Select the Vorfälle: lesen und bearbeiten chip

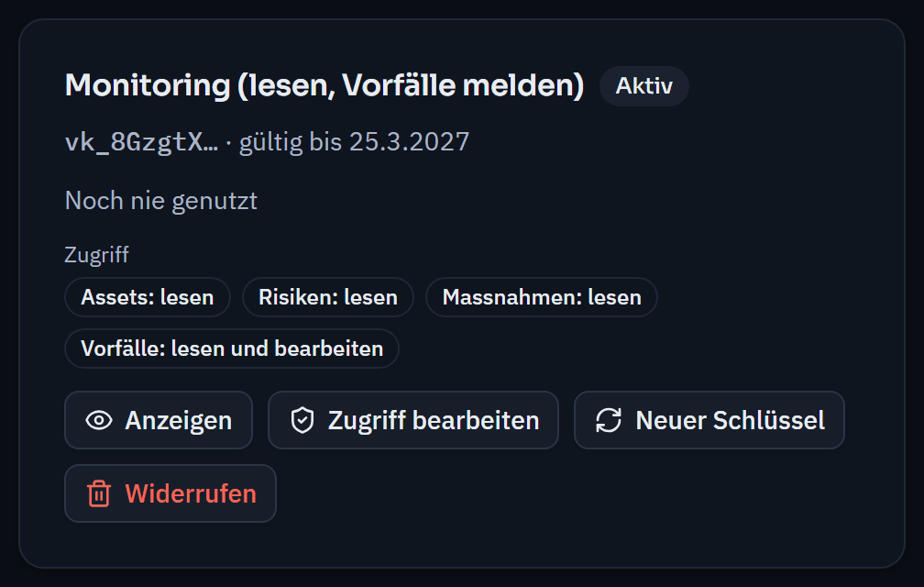pos(232,349)
